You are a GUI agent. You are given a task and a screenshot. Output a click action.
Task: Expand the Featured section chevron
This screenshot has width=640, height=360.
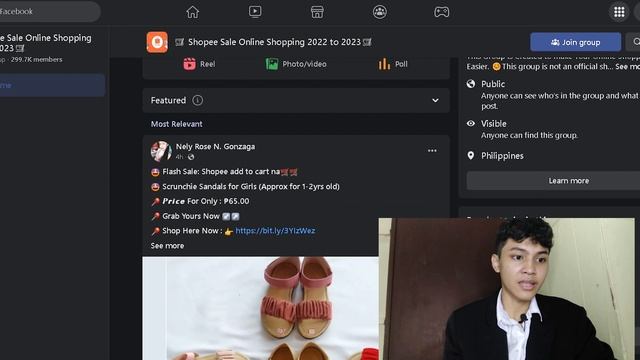point(436,100)
